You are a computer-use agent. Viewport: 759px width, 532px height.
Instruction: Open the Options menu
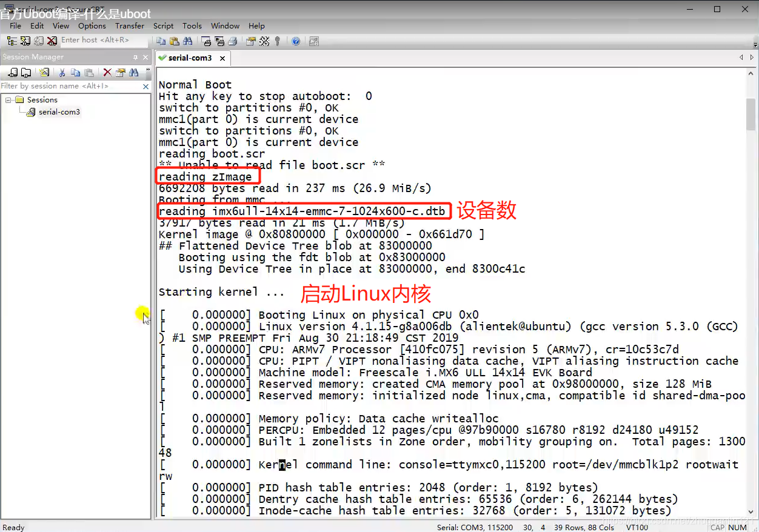click(92, 25)
